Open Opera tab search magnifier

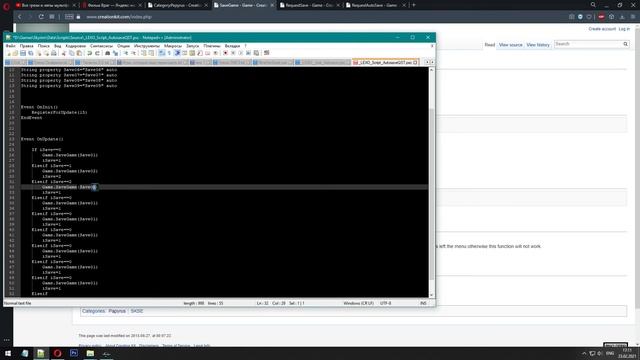point(593,5)
